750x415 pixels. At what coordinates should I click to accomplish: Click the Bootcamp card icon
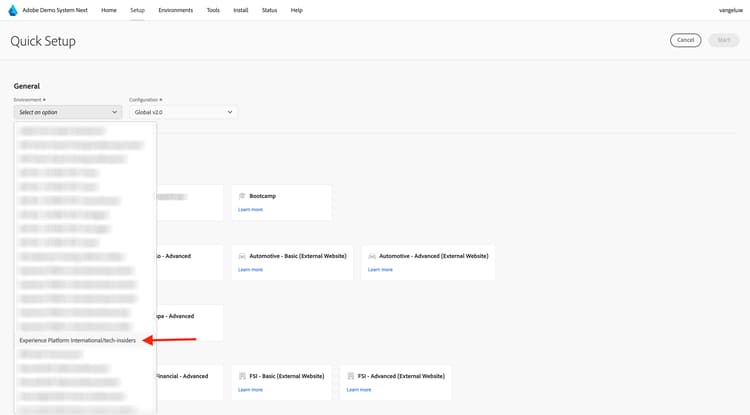pos(242,196)
